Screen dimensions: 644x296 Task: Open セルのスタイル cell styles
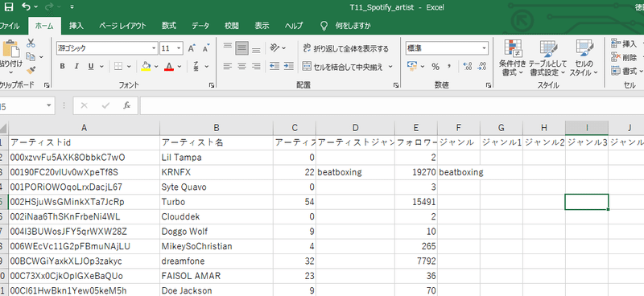584,58
